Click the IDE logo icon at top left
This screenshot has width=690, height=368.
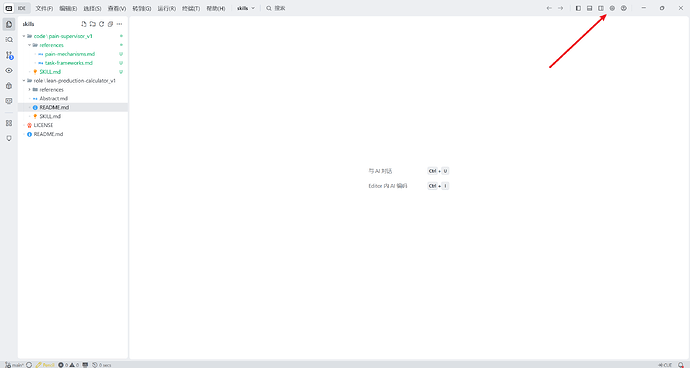tap(9, 8)
